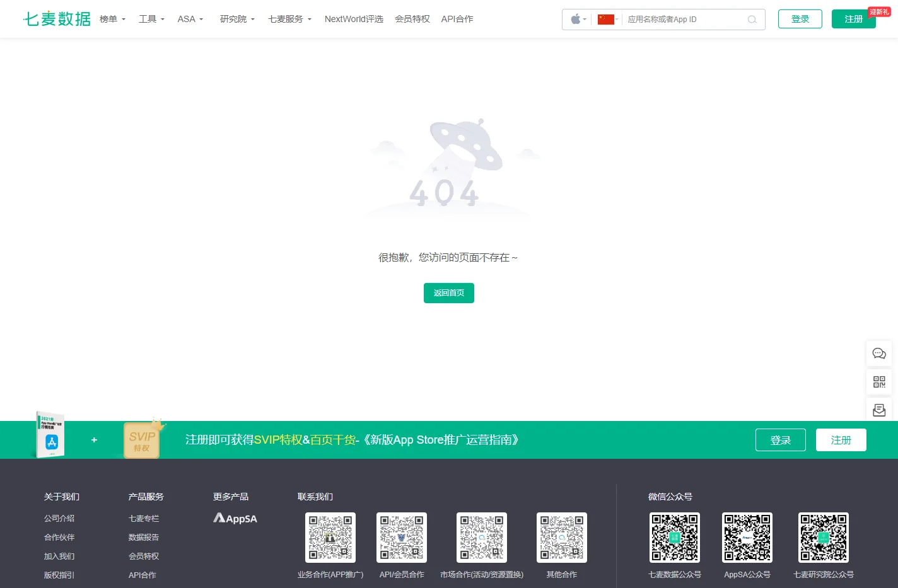Click the SVIP特权 badge icon
The image size is (898, 588).
pos(143,439)
